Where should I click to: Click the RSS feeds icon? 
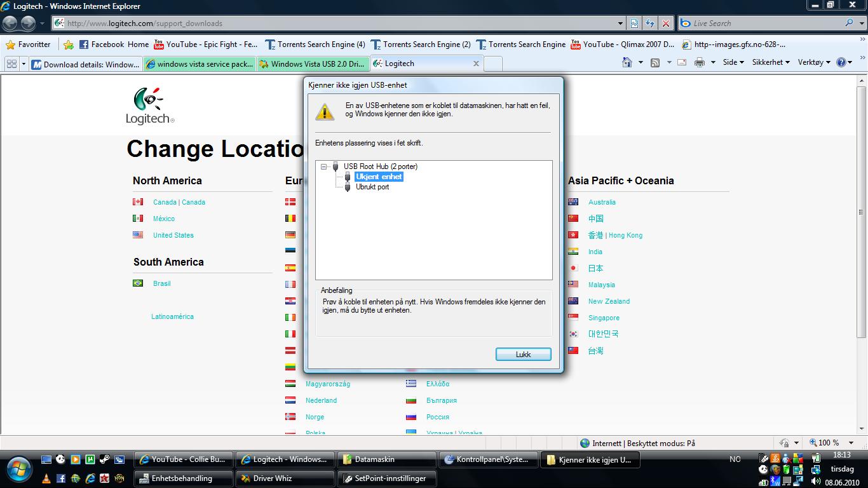coord(655,62)
